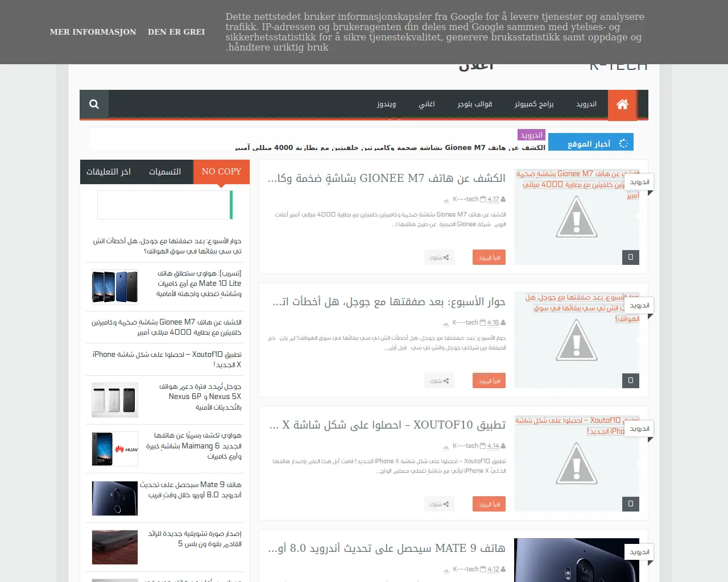Open the ويندوز menu item
The height and width of the screenshot is (582, 728).
(387, 104)
